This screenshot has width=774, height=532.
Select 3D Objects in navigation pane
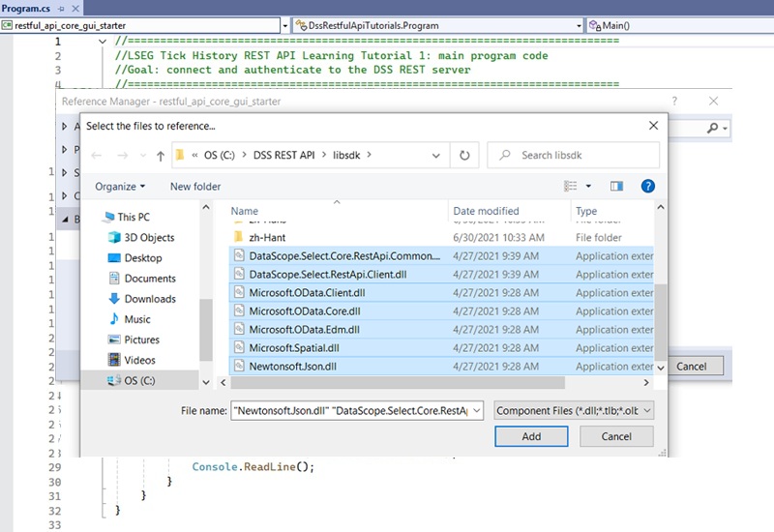click(x=149, y=238)
